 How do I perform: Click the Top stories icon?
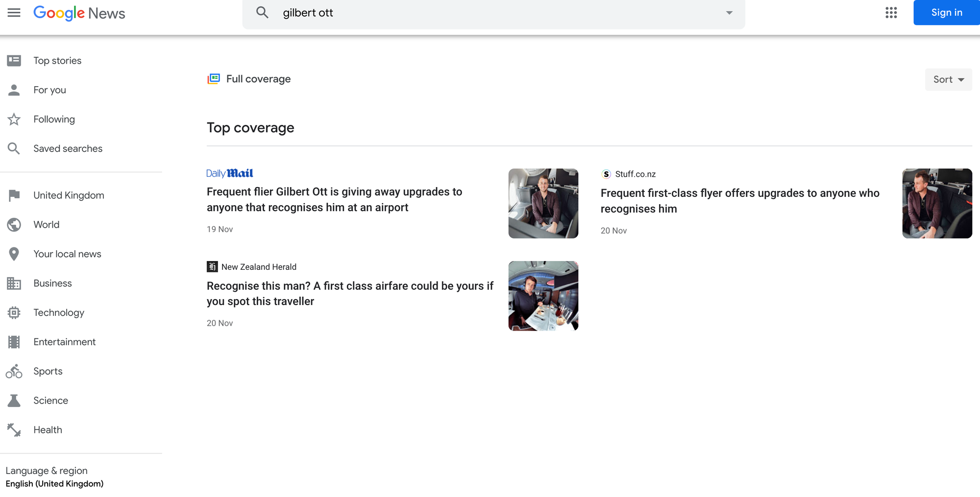pos(14,60)
